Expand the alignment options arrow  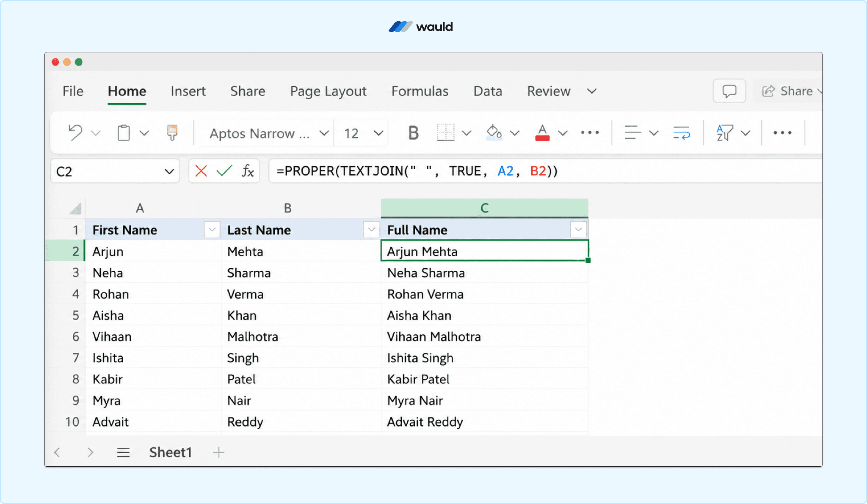click(654, 133)
